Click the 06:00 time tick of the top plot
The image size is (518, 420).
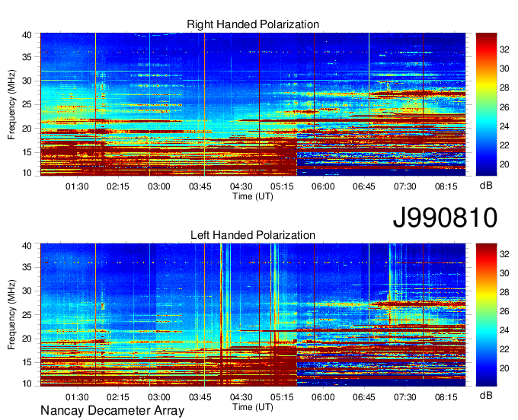tap(323, 186)
